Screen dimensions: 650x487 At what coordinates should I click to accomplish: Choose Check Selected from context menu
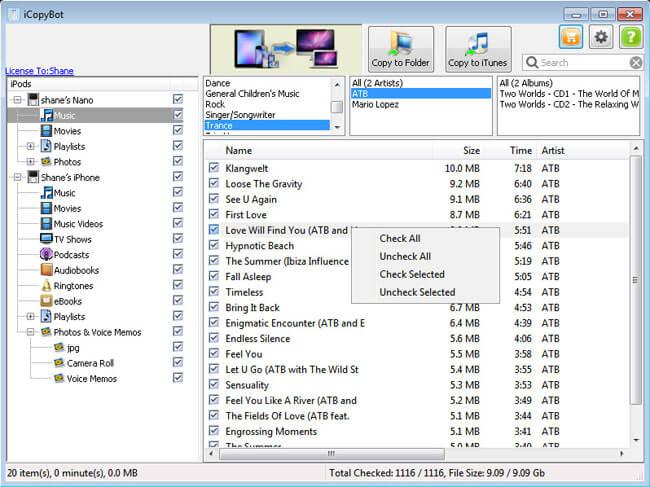click(412, 274)
